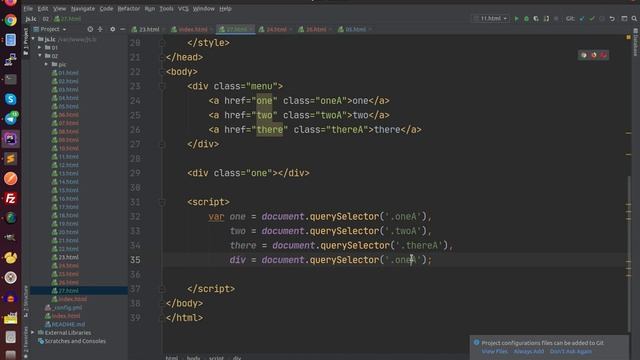Screen dimensions: 640x360
Task: Expand the 01 folder in project tree
Action: pos(40,48)
